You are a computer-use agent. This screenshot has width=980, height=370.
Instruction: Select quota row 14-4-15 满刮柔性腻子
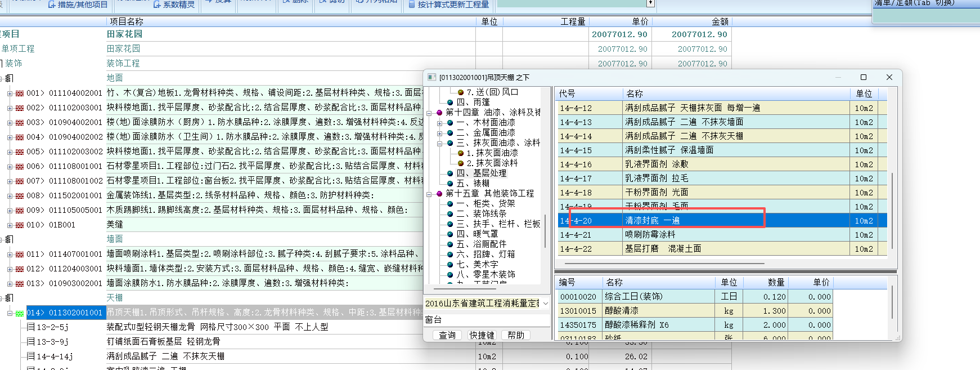pos(722,150)
